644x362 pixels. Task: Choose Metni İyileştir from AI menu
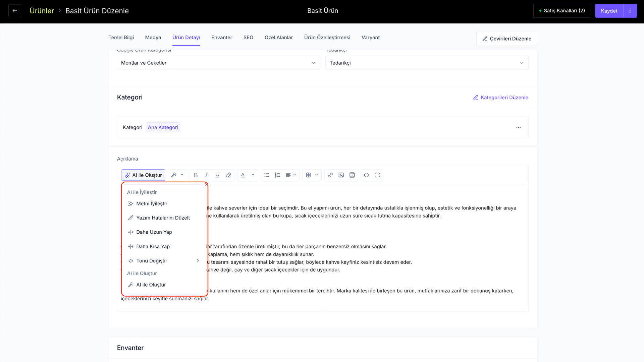[164, 204]
